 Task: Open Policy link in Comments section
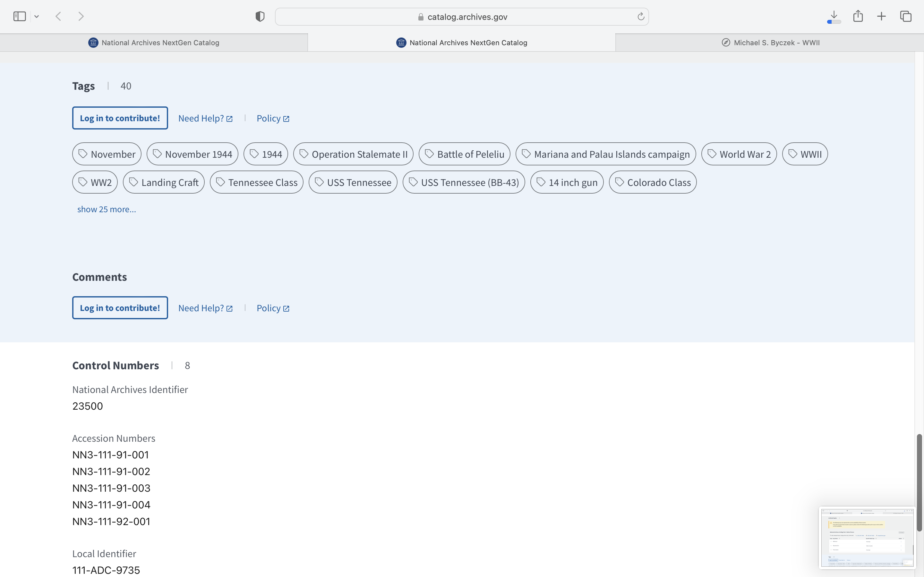[273, 308]
